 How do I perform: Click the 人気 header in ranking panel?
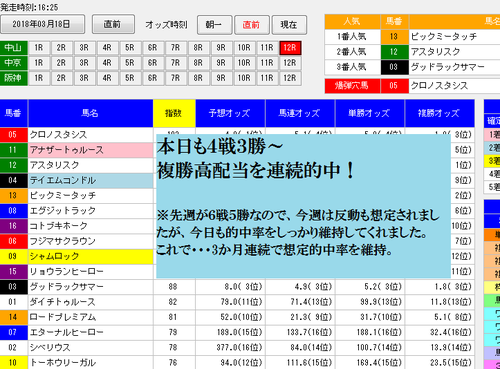point(352,21)
